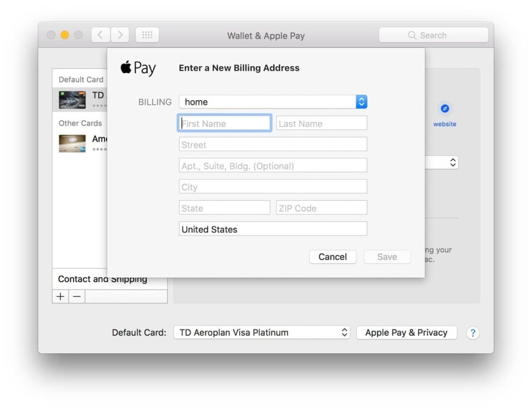Click the TD card artwork thumbnail
This screenshot has height=408, width=532.
coord(72,99)
